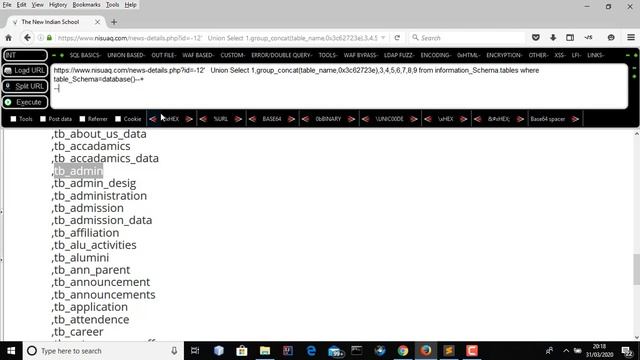Expand the SQL BASICS menu
640x360 pixels.
[x=85, y=55]
